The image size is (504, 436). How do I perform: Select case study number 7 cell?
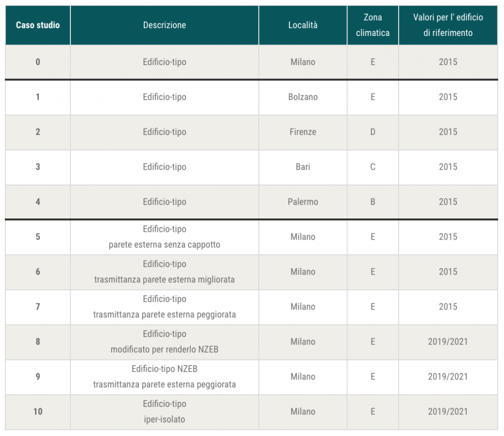(38, 307)
